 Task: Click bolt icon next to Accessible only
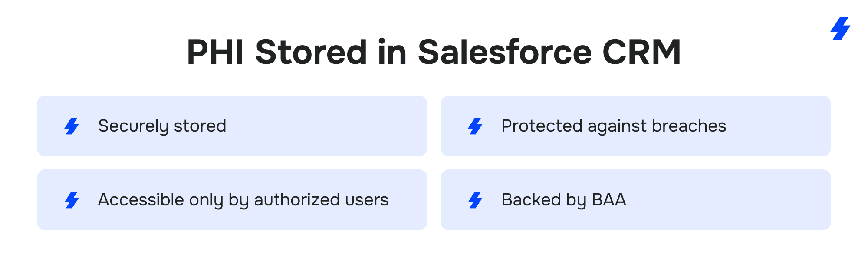tap(72, 200)
